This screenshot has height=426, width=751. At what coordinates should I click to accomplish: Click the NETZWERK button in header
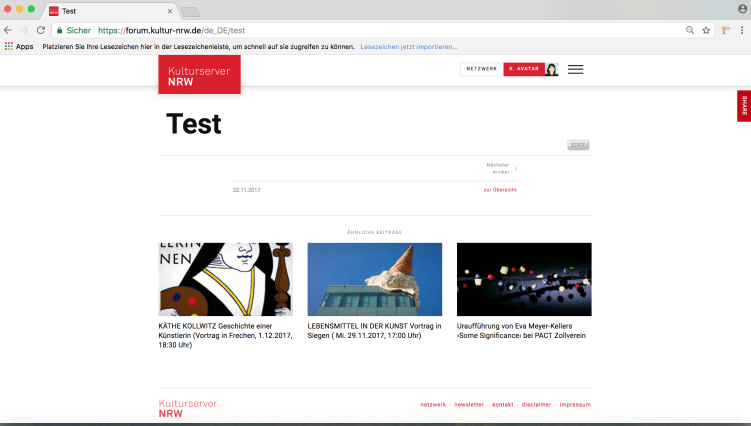pyautogui.click(x=481, y=70)
